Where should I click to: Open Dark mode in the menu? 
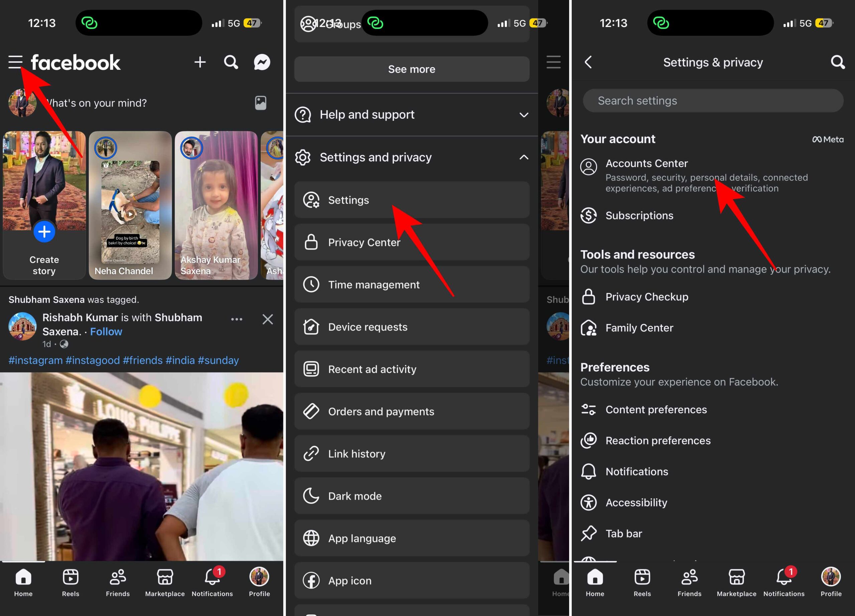(412, 496)
